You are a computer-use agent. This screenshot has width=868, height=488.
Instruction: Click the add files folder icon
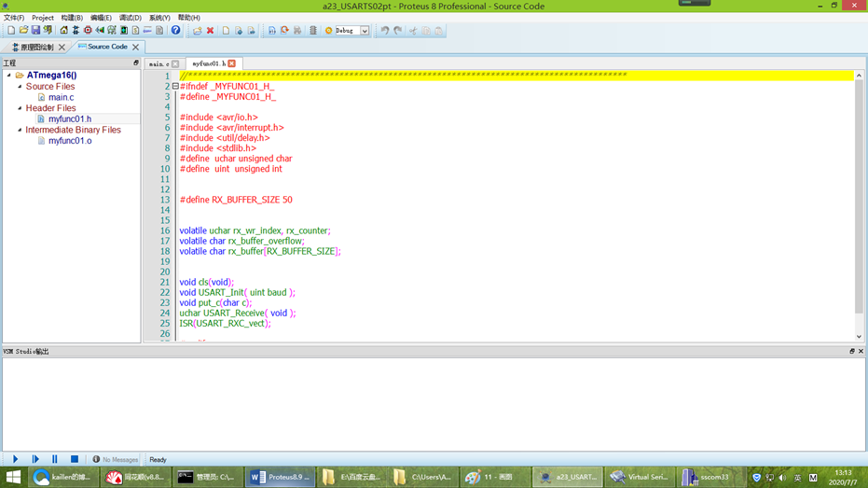[197, 31]
